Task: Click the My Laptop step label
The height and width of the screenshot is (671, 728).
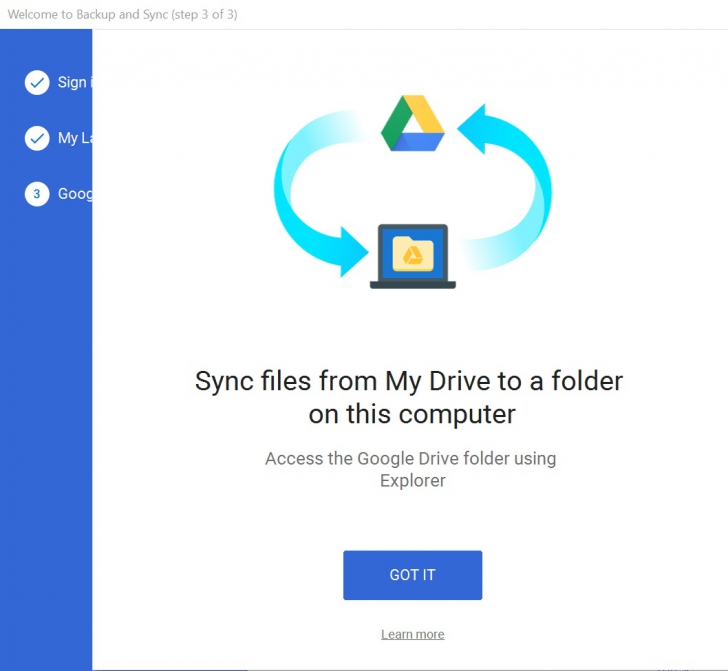Action: pyautogui.click(x=75, y=138)
